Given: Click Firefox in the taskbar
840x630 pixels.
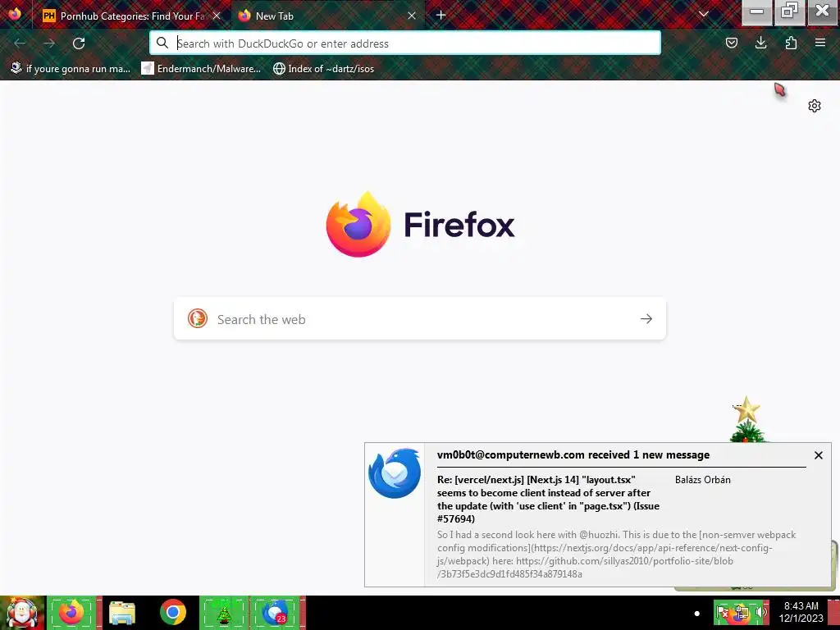Looking at the screenshot, I should (x=72, y=612).
